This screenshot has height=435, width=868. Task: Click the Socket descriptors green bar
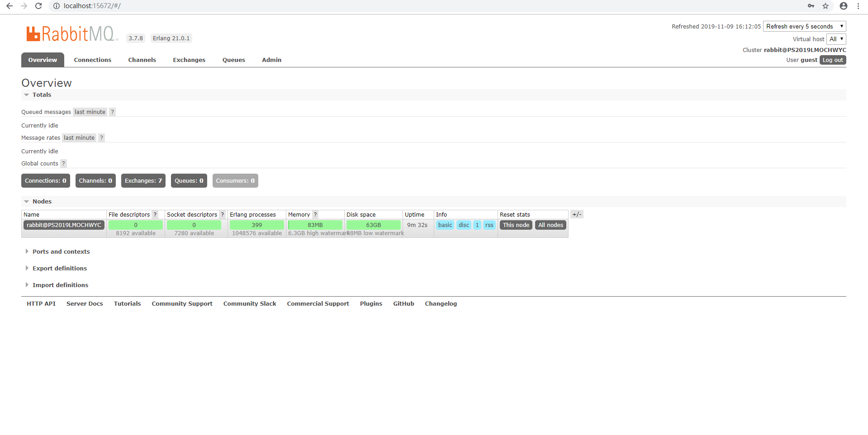(x=194, y=225)
